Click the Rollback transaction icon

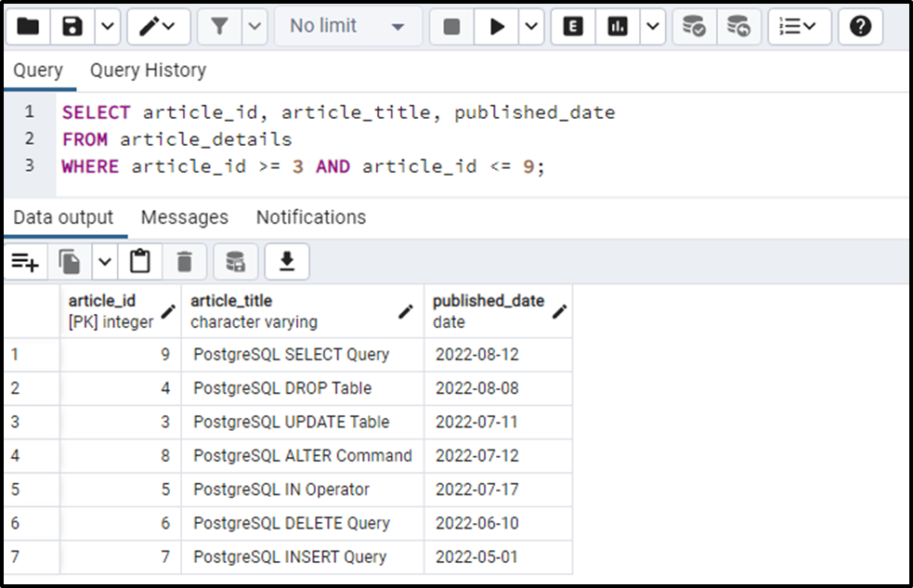point(738,27)
